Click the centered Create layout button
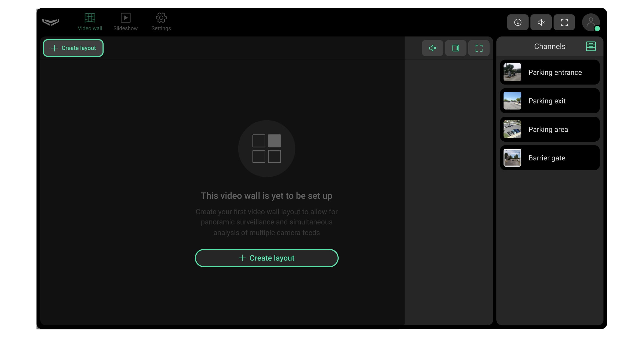Image resolution: width=644 pixels, height=338 pixels. (x=266, y=258)
